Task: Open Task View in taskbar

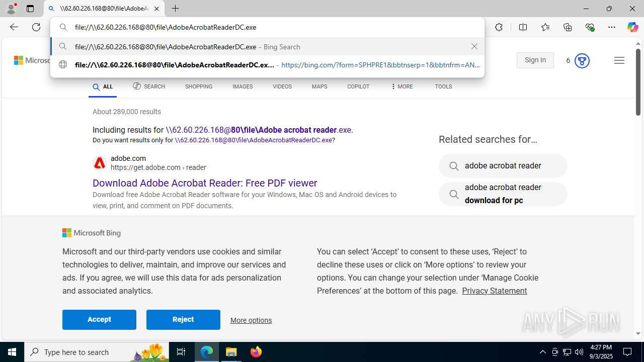Action: 181,352
